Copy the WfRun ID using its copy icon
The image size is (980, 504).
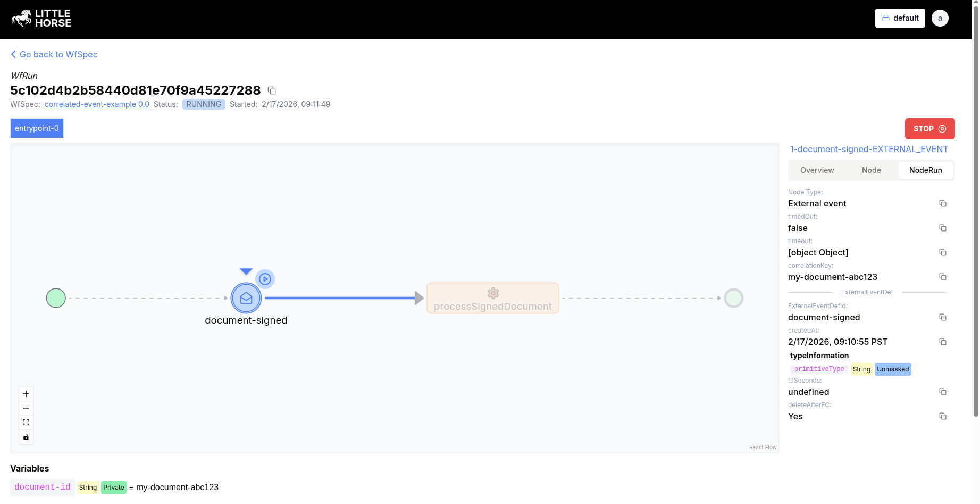(272, 90)
